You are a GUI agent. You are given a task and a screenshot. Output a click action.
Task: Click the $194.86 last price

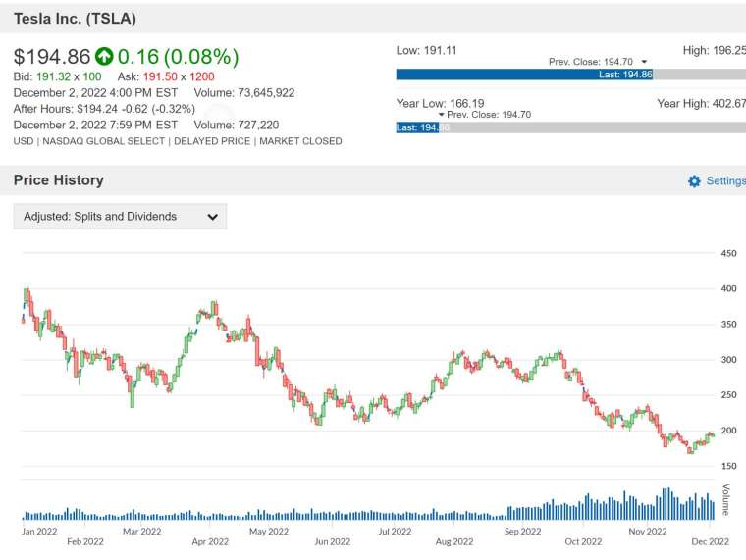(52, 57)
